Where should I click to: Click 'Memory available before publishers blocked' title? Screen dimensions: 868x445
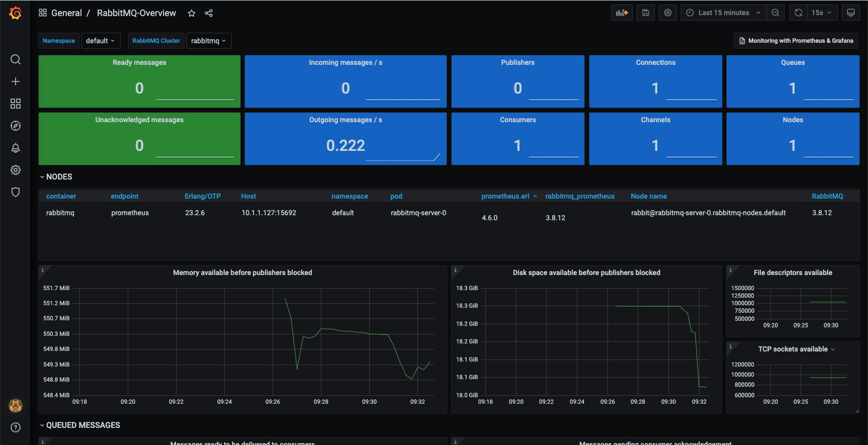(242, 273)
